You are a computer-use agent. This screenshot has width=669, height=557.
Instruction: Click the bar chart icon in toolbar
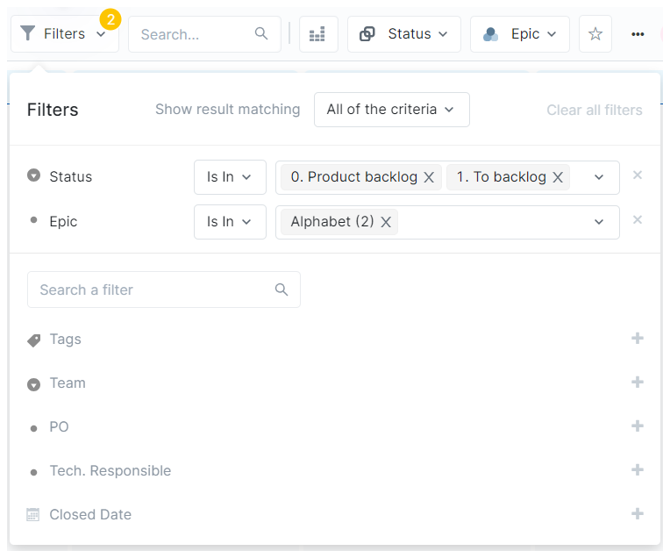[x=318, y=34]
